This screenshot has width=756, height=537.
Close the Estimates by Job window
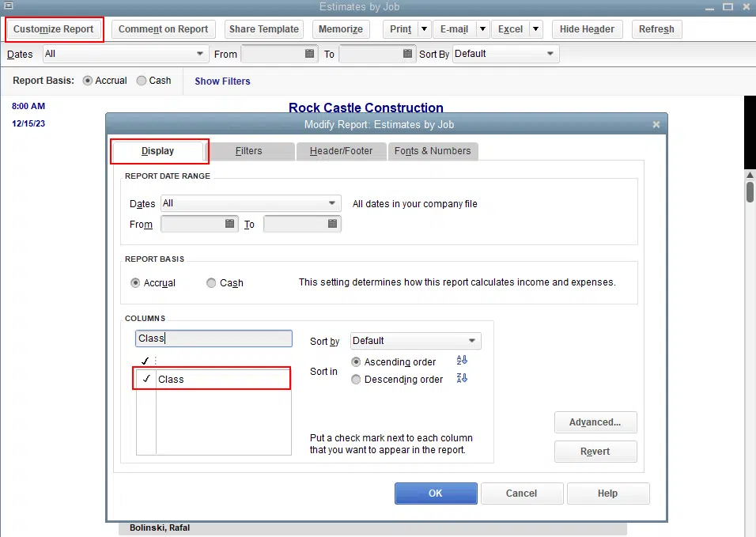(746, 7)
